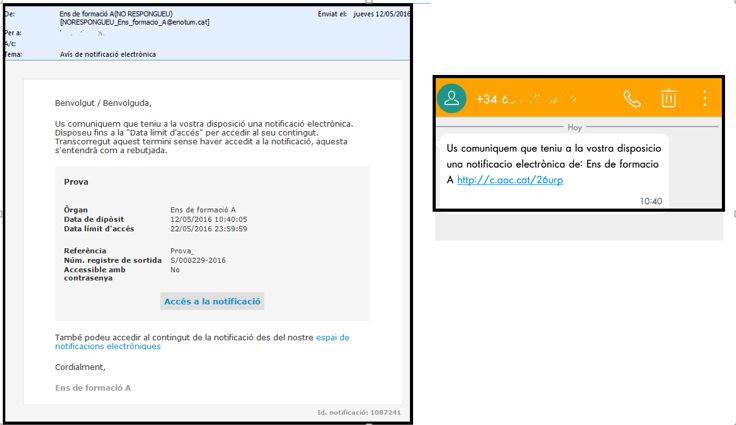This screenshot has width=736, height=425.
Task: Select the Data límit d'accés date value
Action: (x=208, y=228)
